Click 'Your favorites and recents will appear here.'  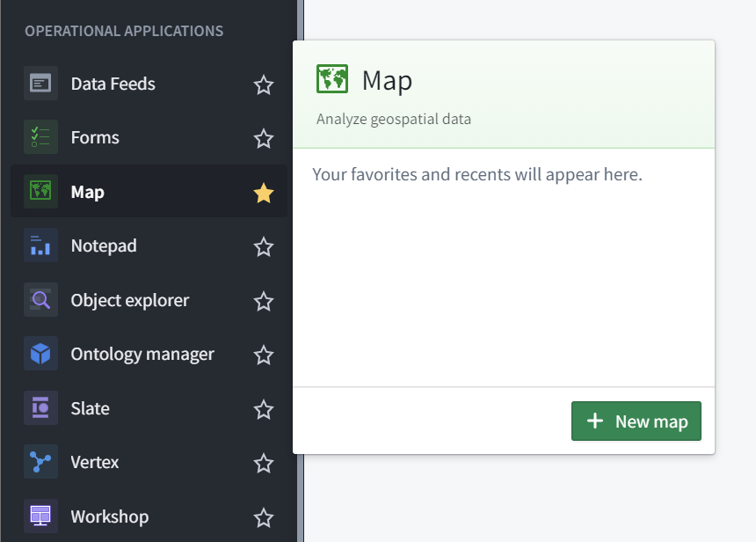477,174
